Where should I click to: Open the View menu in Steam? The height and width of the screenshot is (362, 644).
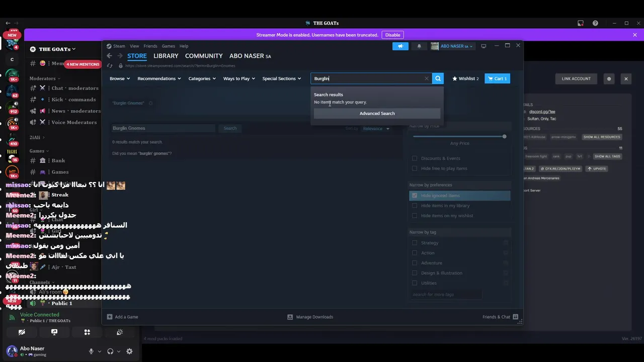[x=134, y=46]
